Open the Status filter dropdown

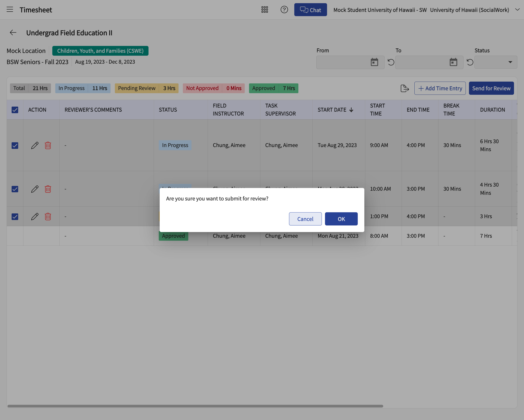coord(496,62)
